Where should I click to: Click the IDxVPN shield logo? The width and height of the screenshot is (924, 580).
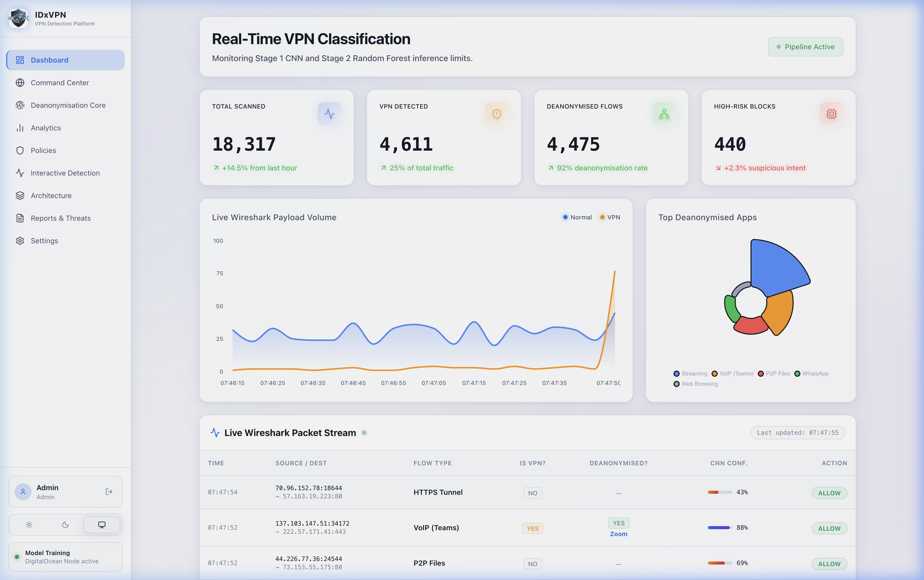click(x=18, y=18)
